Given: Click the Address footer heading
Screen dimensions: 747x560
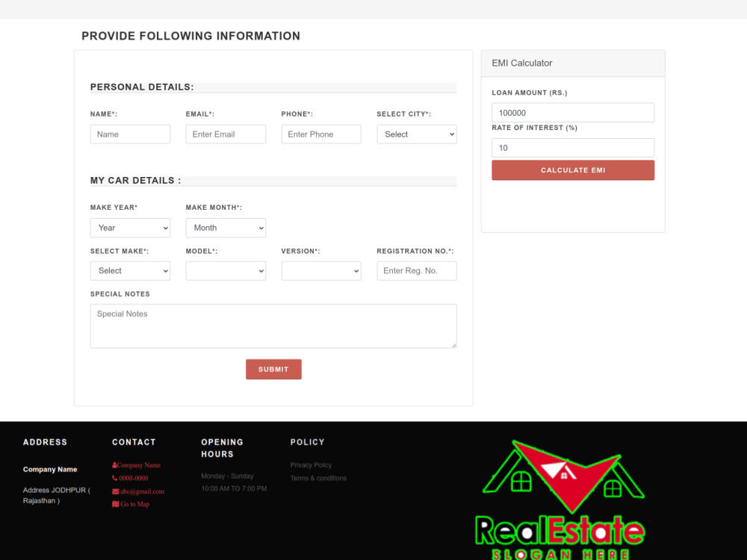Looking at the screenshot, I should [45, 442].
